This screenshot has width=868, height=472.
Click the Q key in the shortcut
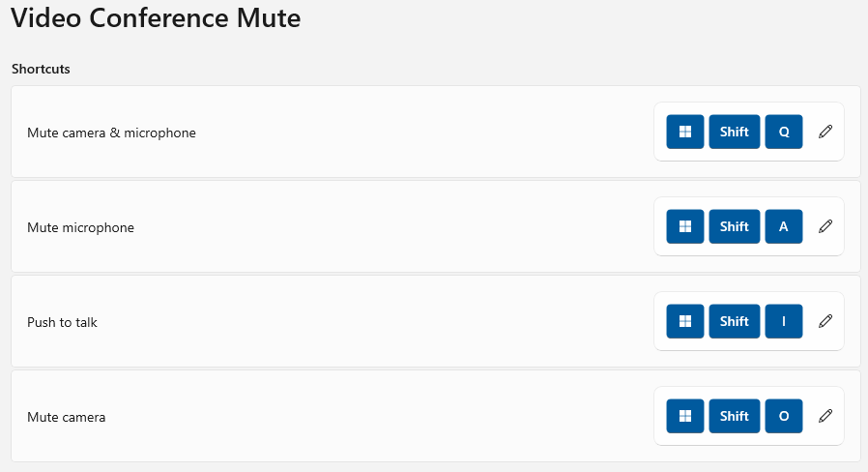(784, 132)
